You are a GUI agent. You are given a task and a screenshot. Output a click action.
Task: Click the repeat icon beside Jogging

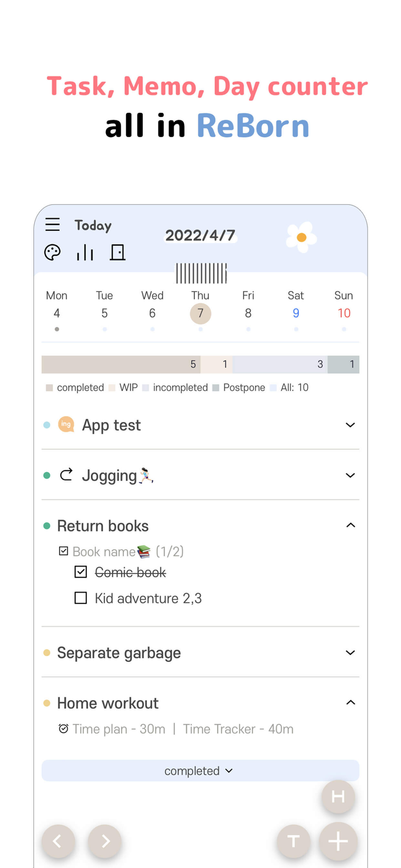67,475
